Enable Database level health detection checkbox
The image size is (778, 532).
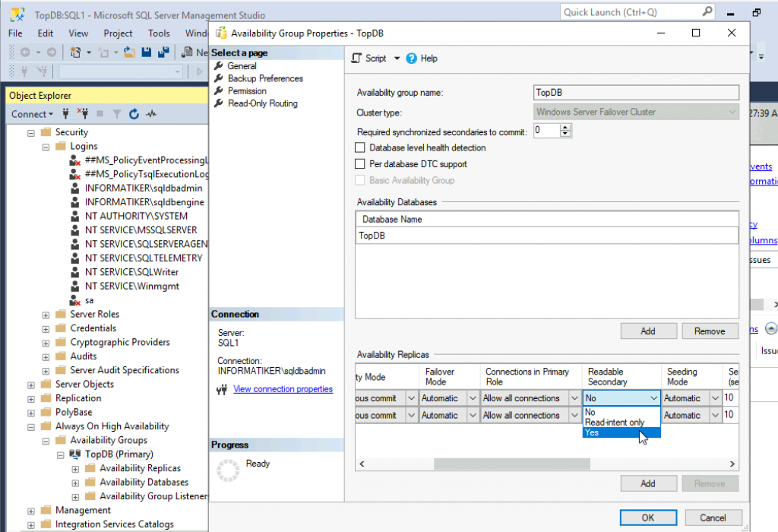pos(360,148)
